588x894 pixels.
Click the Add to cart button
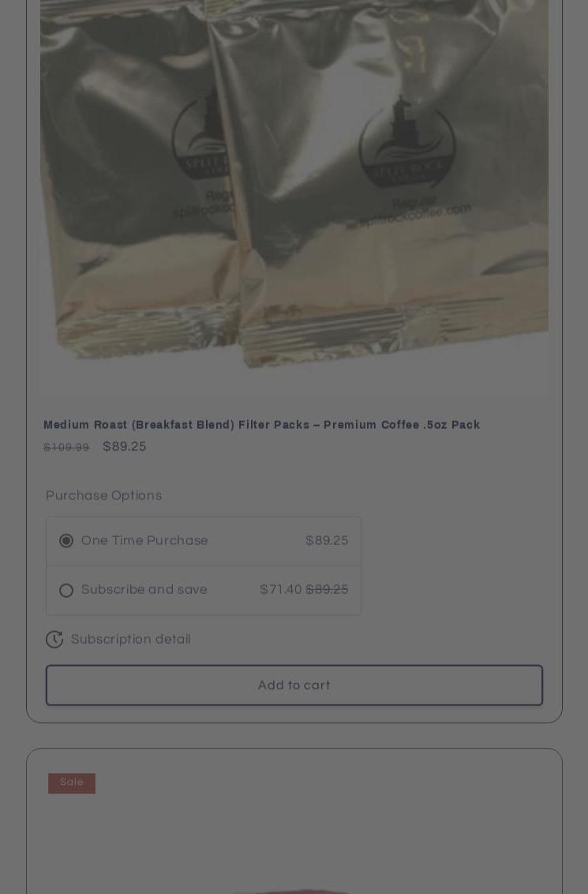[x=294, y=685]
